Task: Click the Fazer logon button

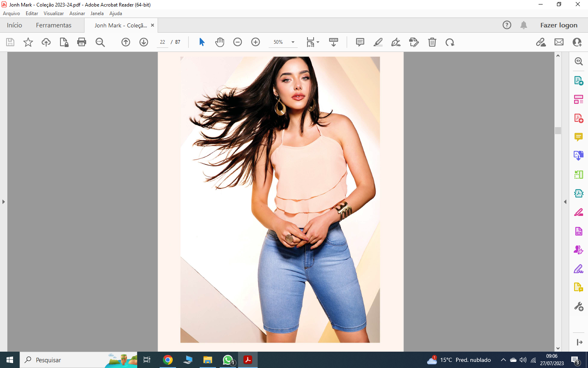Action: (559, 25)
